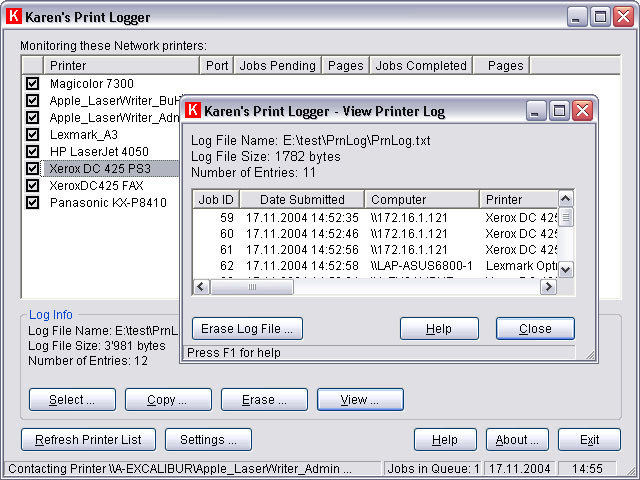The height and width of the screenshot is (480, 640).
Task: Minimize the View Printer Log dialog
Action: click(x=536, y=111)
